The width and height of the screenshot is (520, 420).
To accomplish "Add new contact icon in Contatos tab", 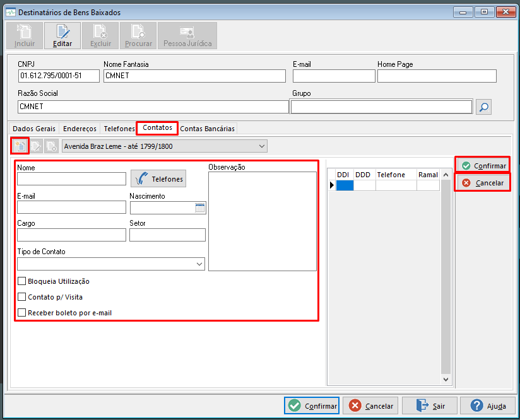I will pyautogui.click(x=20, y=146).
